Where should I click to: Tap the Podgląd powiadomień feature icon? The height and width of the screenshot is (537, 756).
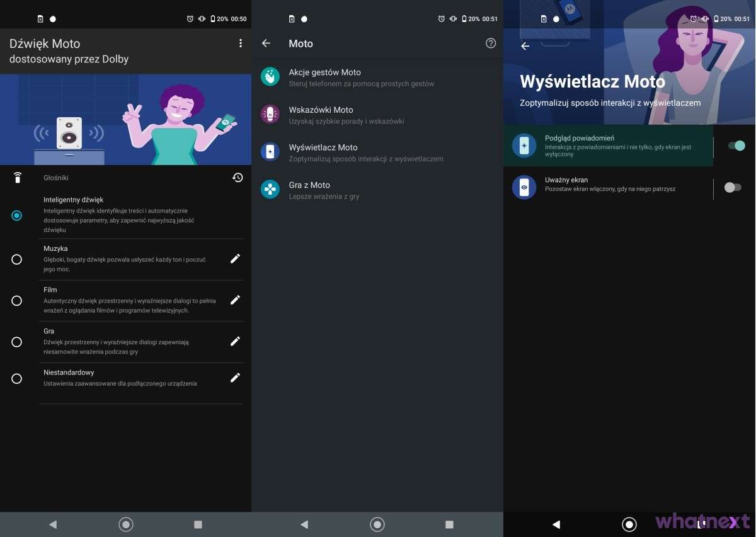click(525, 146)
